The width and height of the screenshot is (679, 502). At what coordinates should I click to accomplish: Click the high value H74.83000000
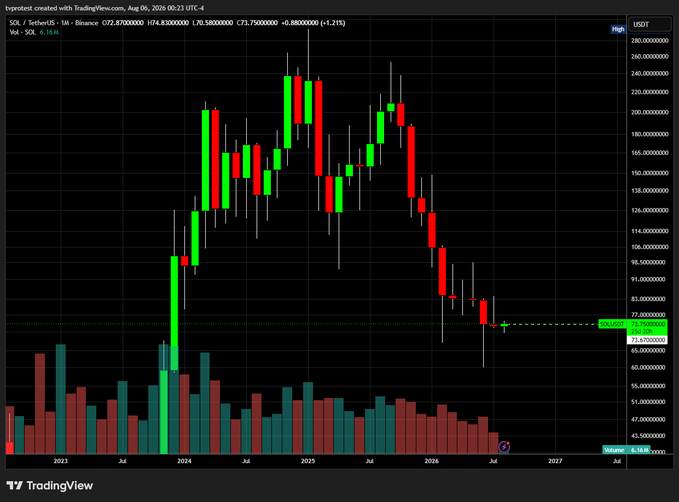[x=168, y=23]
